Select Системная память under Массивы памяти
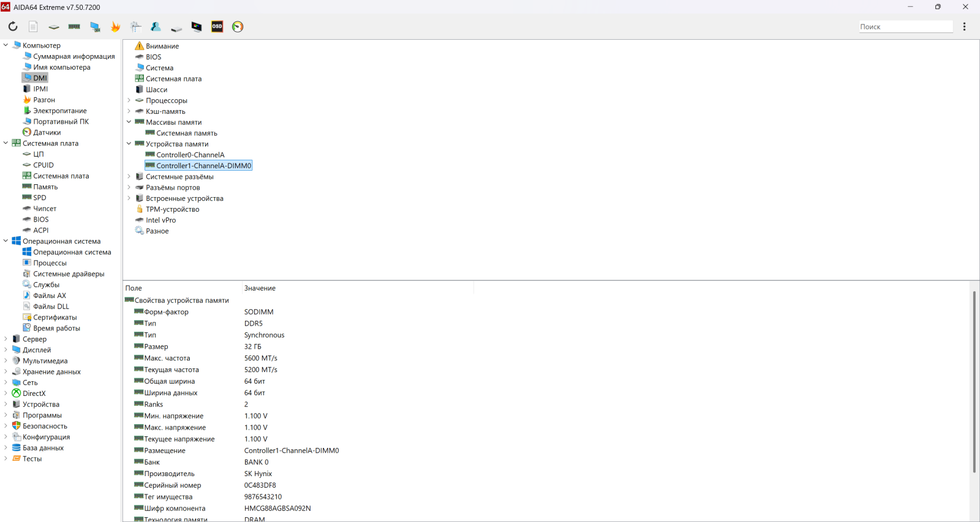Viewport: 980px width, 522px height. tap(186, 133)
